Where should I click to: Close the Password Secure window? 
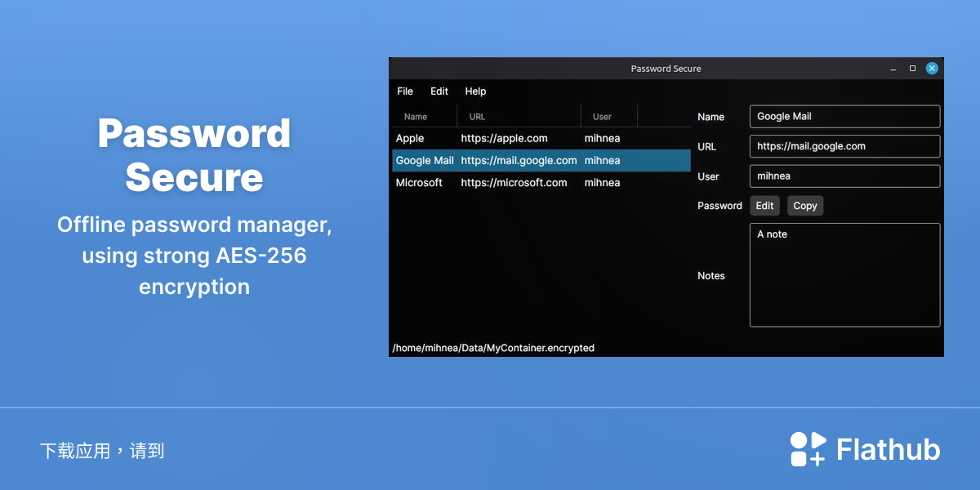[932, 69]
